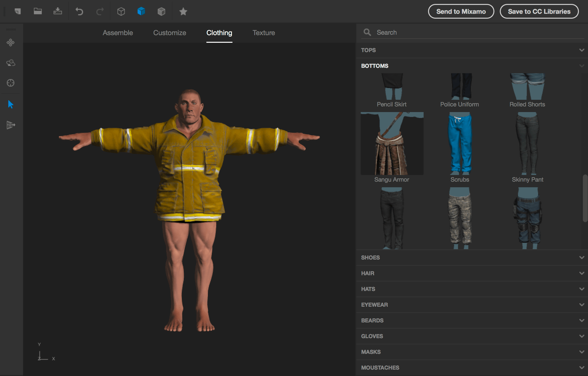Click the New character icon
Screen dimensions: 588x376
17,11
